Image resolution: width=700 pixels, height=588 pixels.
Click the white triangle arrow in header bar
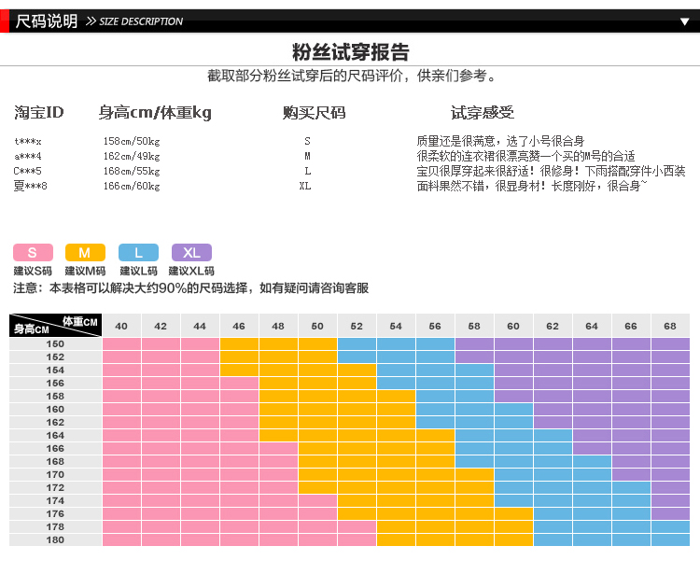(684, 21)
